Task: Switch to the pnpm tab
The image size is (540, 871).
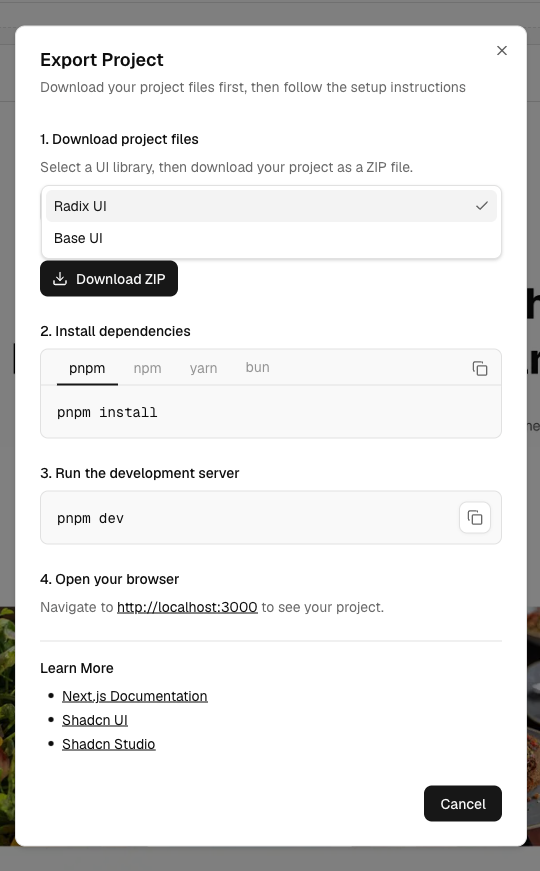Action: tap(87, 368)
